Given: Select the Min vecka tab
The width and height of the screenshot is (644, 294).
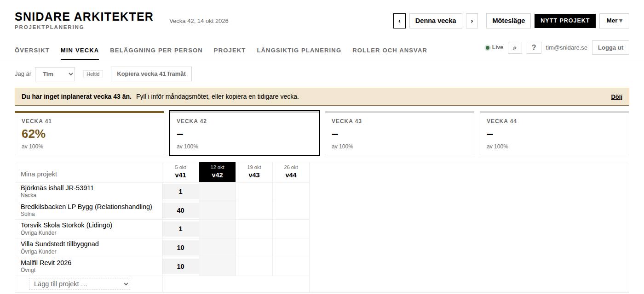Looking at the screenshot, I should click(x=80, y=50).
